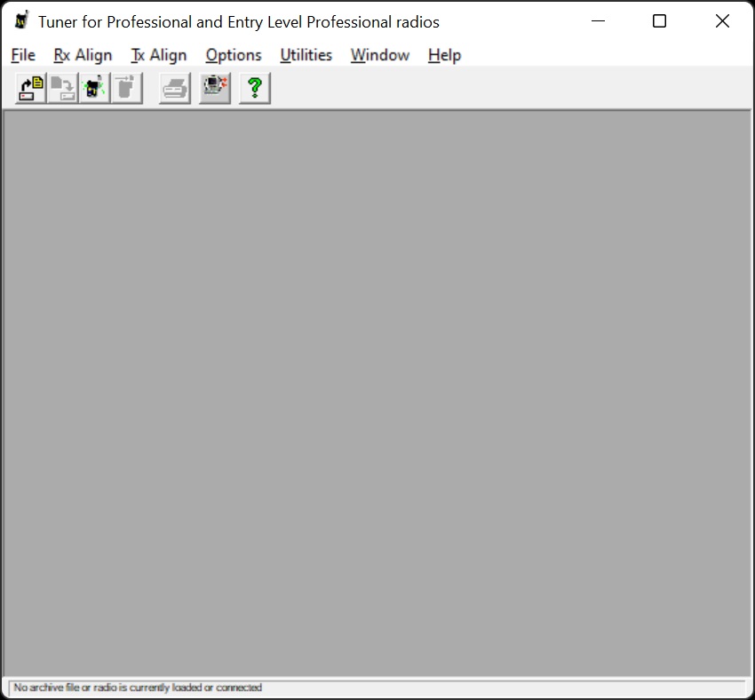Click the greyed save archive file icon
The image size is (755, 700).
62,88
